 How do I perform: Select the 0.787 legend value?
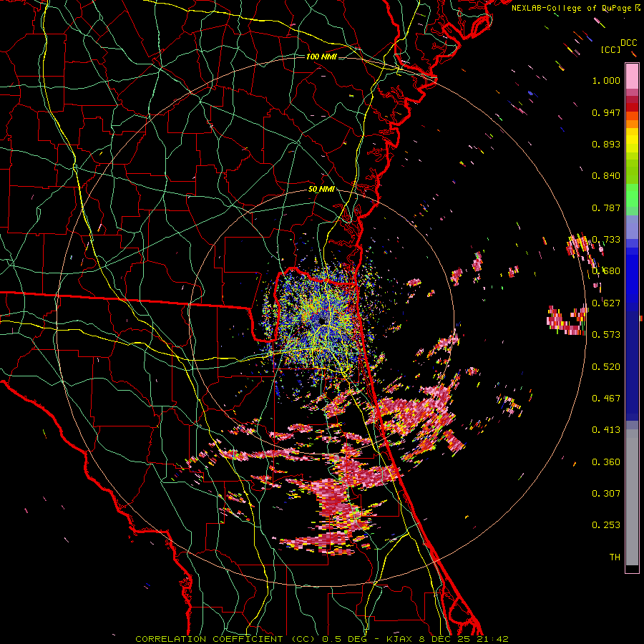[606, 208]
